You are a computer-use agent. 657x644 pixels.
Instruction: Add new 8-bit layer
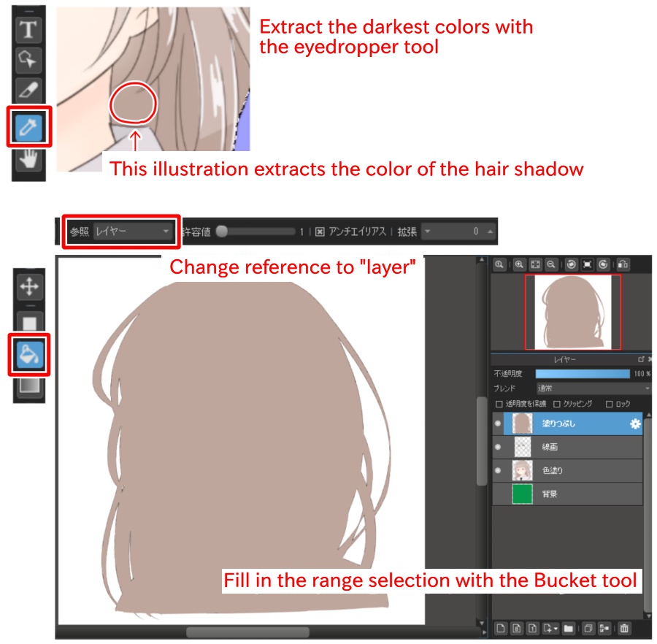point(517,628)
